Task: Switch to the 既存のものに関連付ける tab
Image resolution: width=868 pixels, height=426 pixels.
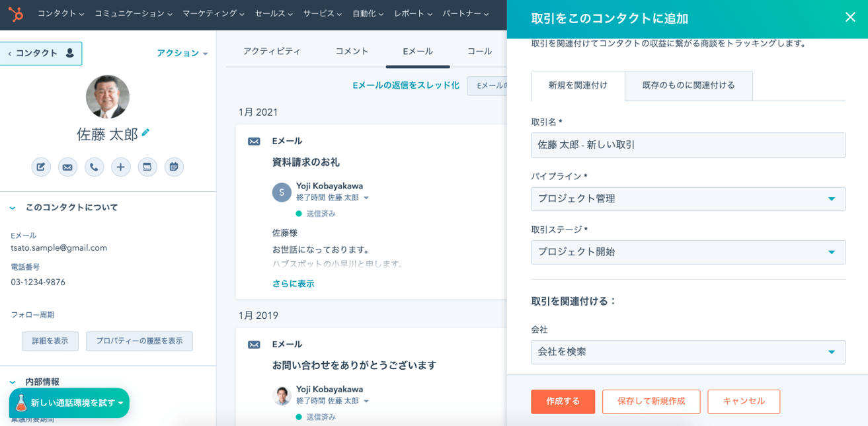Action: point(689,85)
